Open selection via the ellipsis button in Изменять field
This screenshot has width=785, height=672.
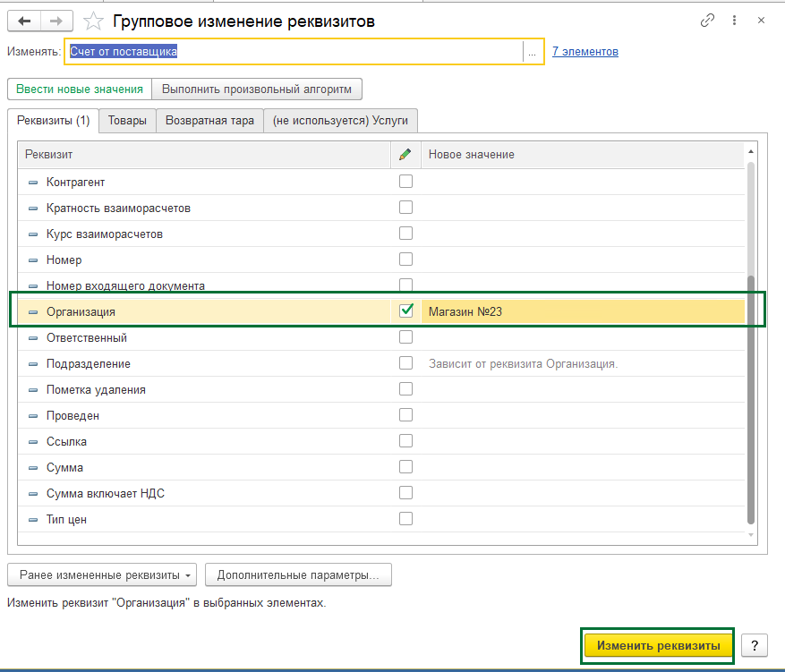(x=533, y=52)
